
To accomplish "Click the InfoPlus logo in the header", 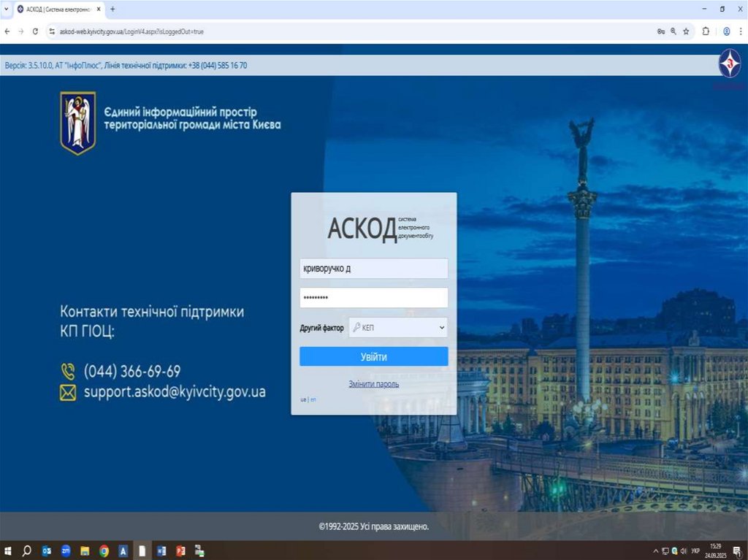I will (730, 64).
